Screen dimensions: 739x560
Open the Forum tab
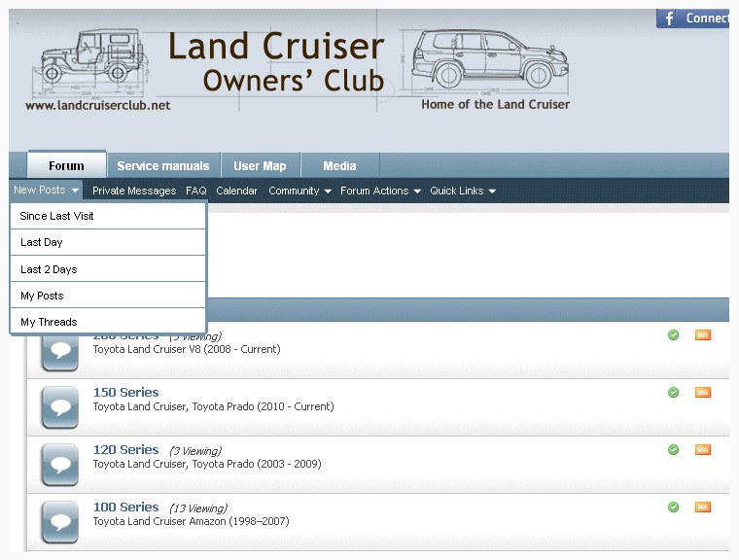[66, 165]
